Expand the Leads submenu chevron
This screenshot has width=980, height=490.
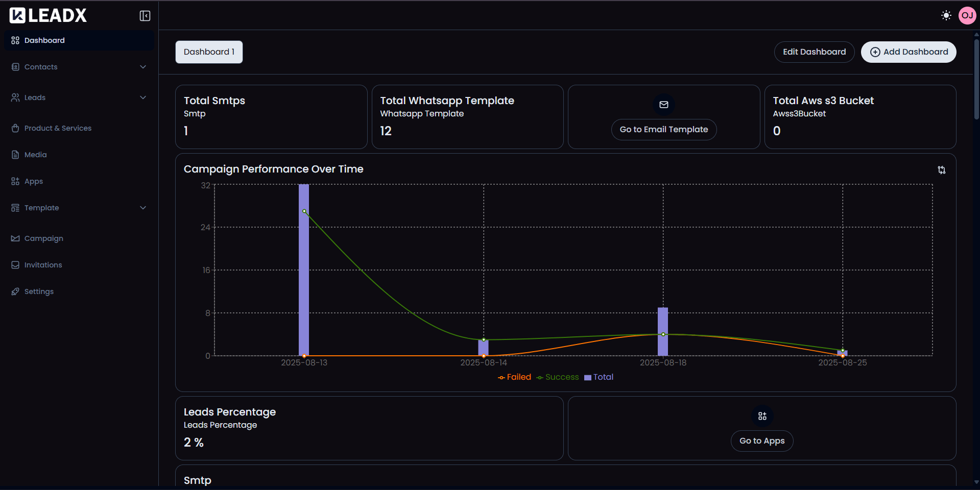tap(143, 97)
